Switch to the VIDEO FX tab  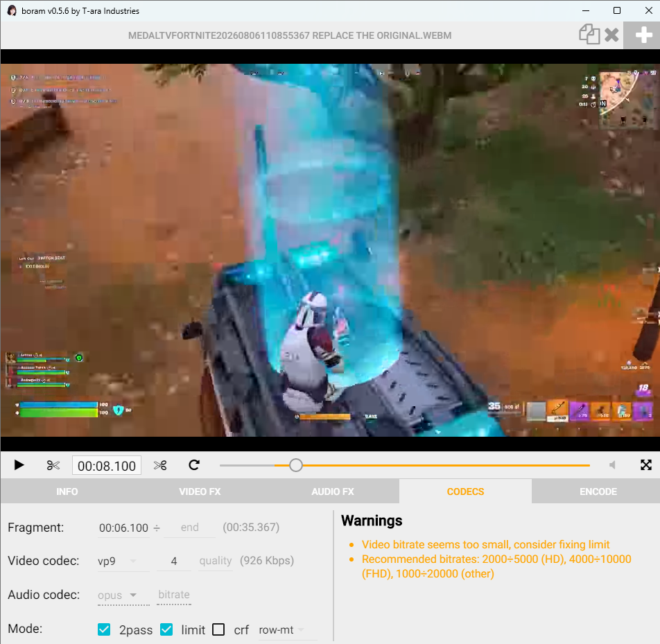coord(200,491)
